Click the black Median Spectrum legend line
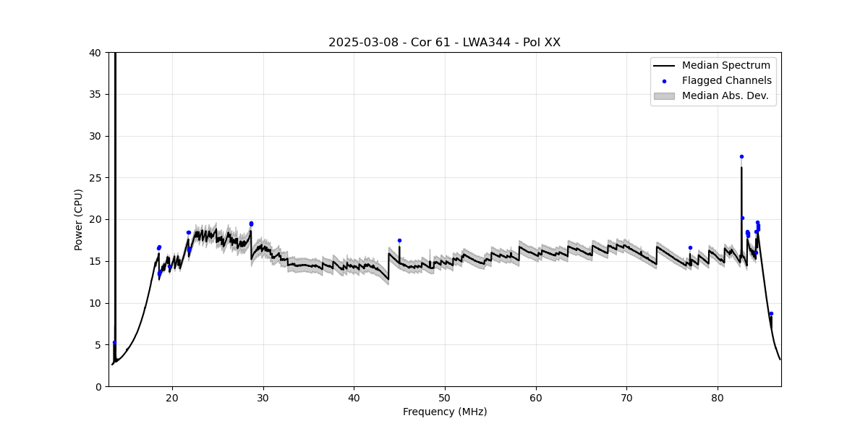Screen dimensions: 868x434 click(664, 66)
